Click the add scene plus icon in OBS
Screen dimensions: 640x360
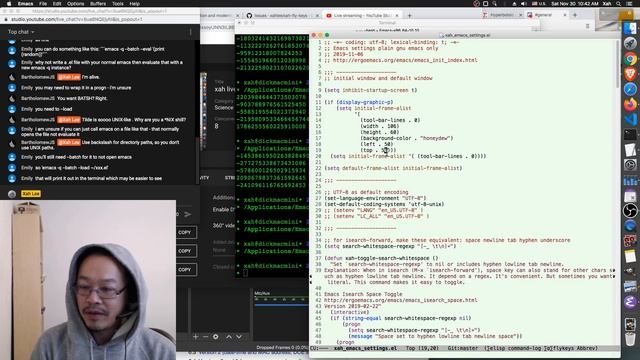pos(196,337)
